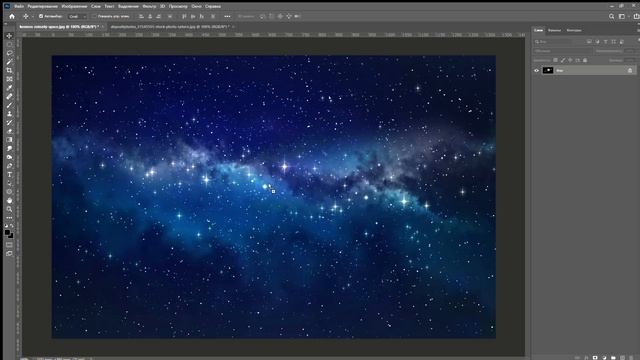Click the Share icon at top right
The height and width of the screenshot is (360, 640).
click(x=636, y=16)
